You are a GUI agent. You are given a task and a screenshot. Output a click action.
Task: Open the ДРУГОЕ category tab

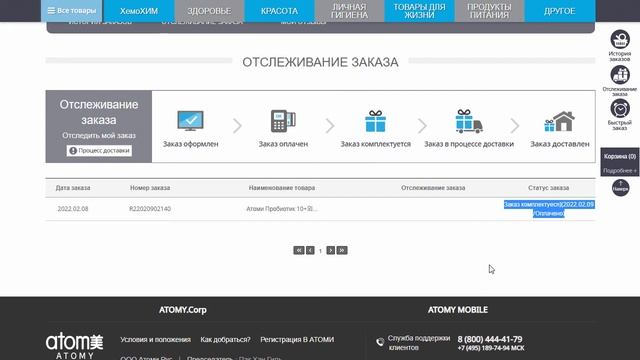[560, 11]
